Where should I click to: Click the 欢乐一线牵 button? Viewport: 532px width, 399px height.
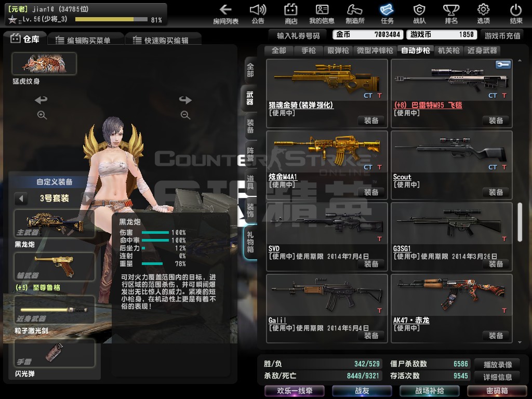pyautogui.click(x=295, y=391)
